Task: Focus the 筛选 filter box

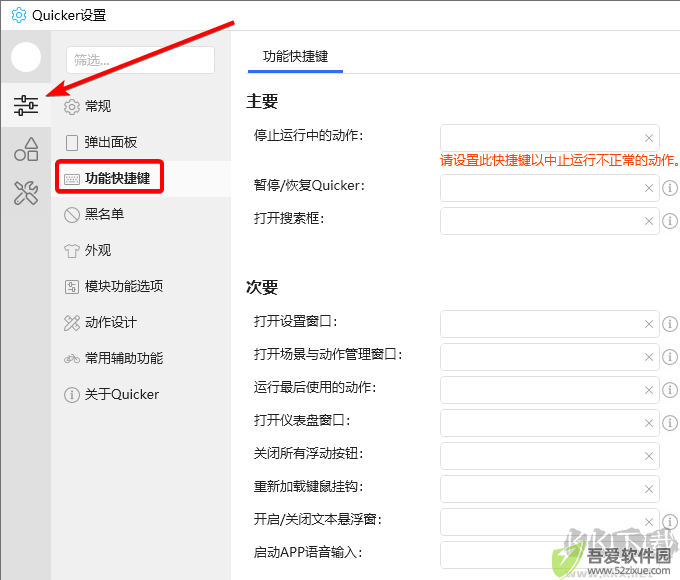Action: pos(141,60)
